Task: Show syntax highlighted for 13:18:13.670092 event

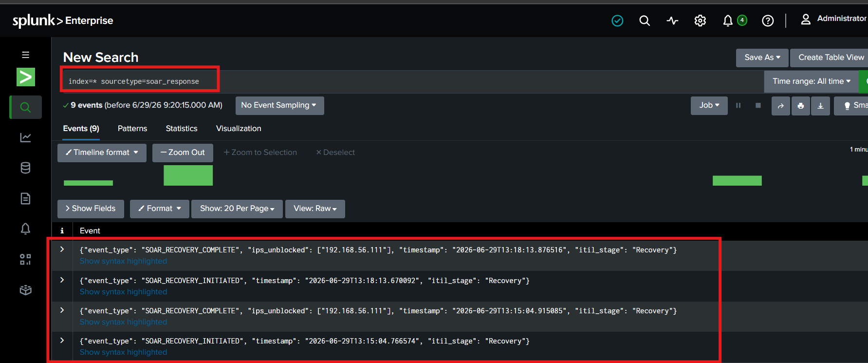Action: click(123, 292)
